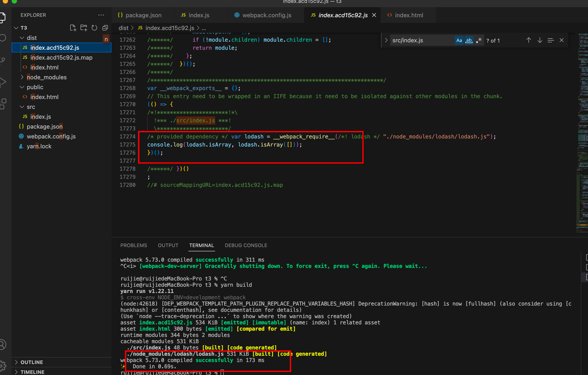Open Run and Debug view in activity bar
The image size is (588, 375).
click(2, 82)
